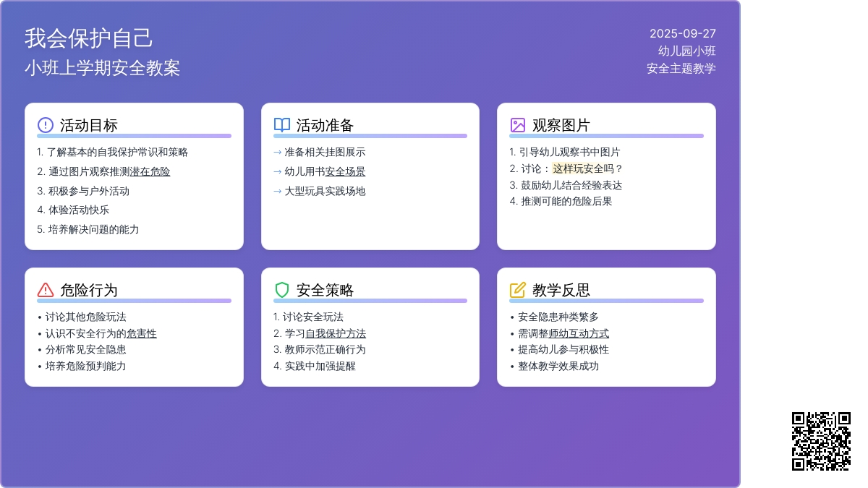Click the subtitle 小班上学期安全教案

click(102, 68)
